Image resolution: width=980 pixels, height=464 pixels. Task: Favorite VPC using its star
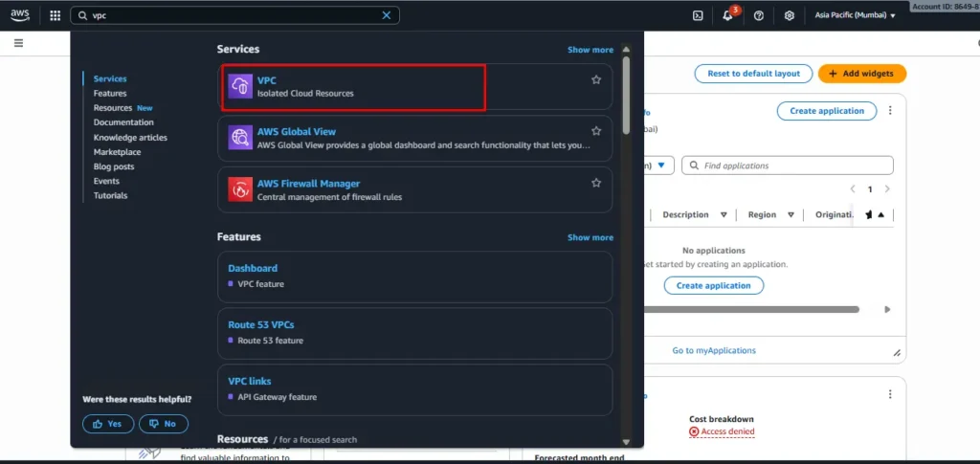[596, 79]
